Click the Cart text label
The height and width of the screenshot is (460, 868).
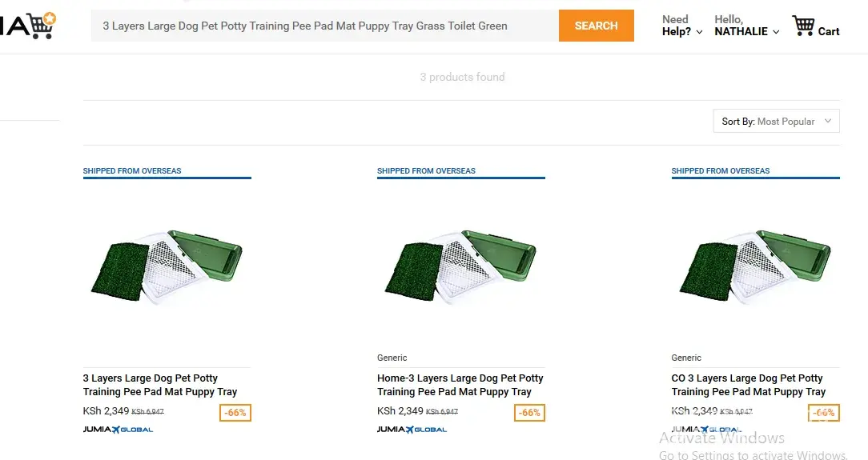point(829,31)
